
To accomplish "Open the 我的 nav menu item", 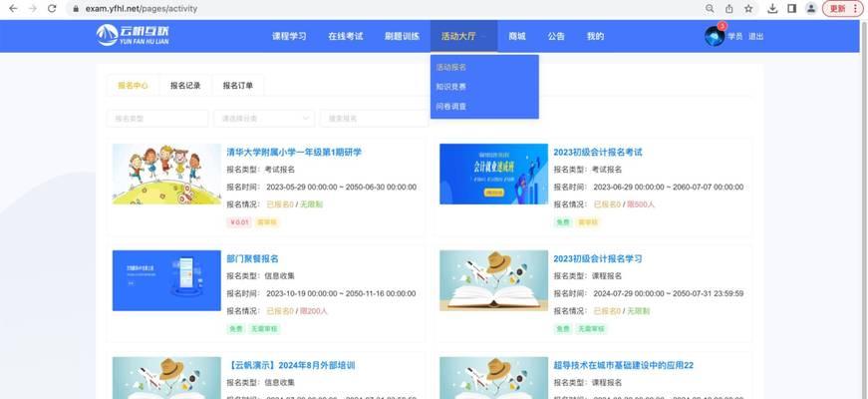I will point(595,37).
